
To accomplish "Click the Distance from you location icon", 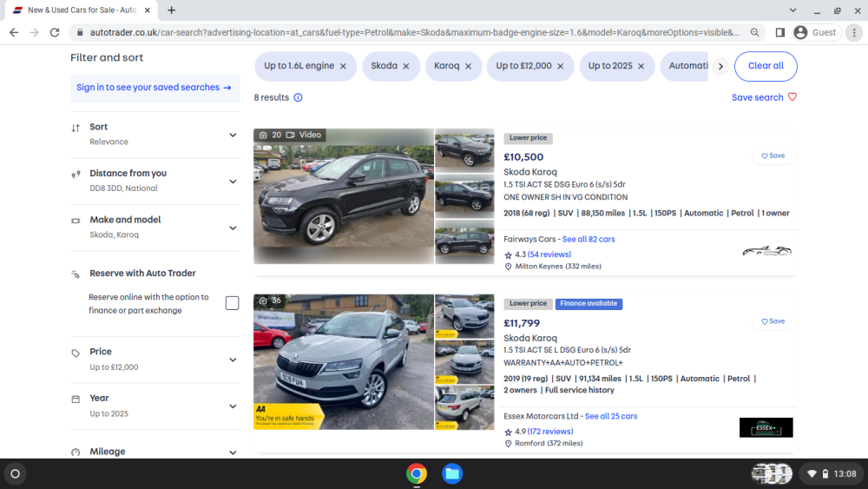I will [76, 175].
